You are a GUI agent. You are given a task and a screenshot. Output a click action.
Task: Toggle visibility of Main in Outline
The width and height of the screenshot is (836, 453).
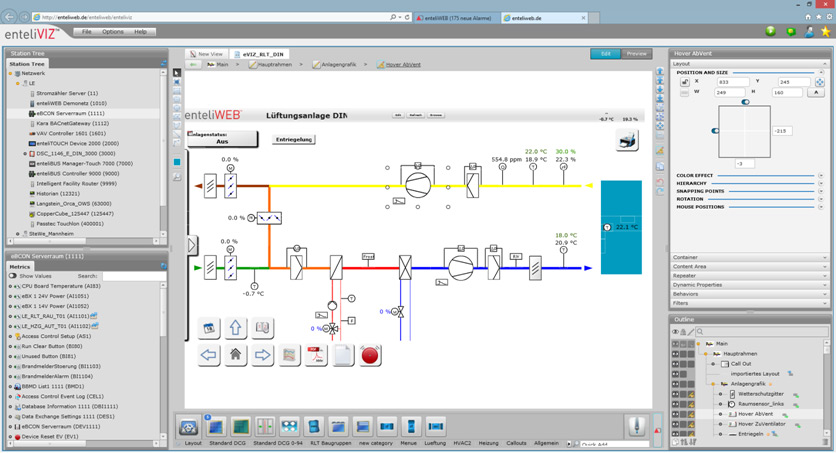pyautogui.click(x=676, y=344)
